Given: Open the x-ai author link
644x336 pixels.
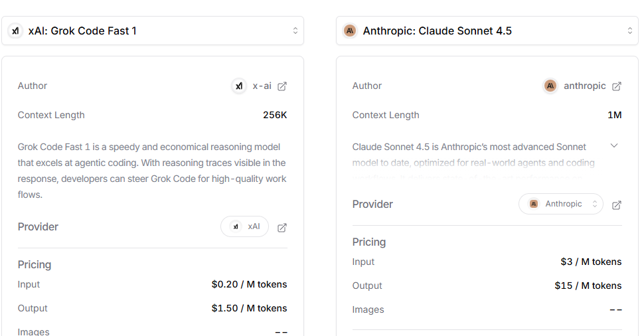Looking at the screenshot, I should [262, 86].
